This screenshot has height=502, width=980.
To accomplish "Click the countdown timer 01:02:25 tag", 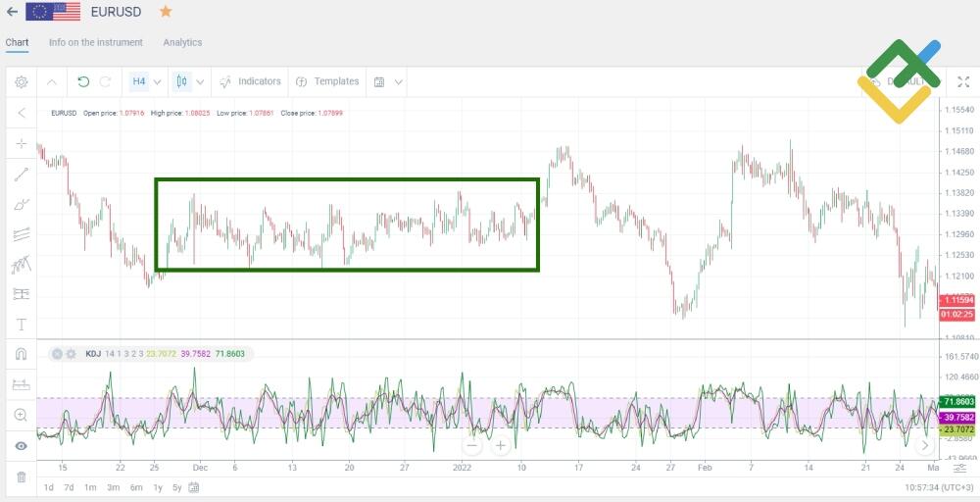I will pyautogui.click(x=956, y=315).
